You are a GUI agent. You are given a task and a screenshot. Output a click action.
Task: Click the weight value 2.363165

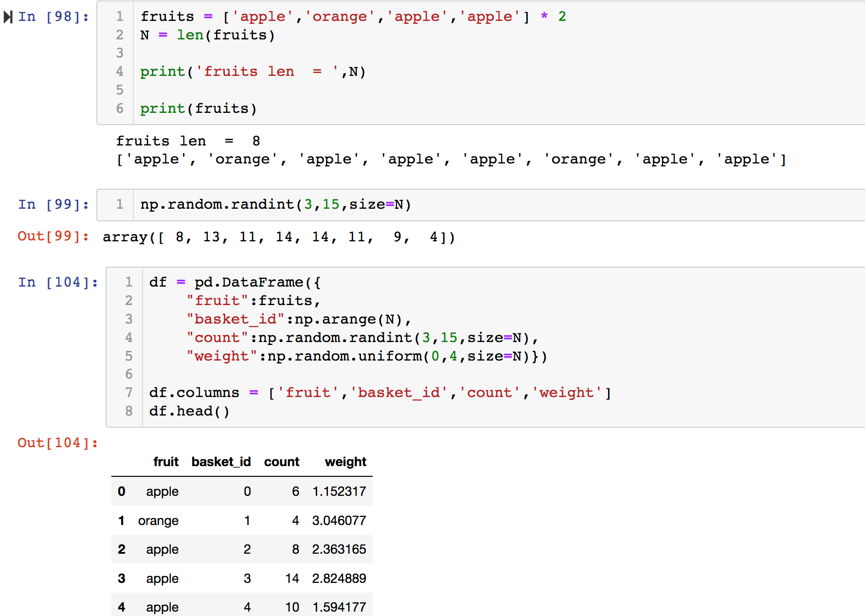point(339,549)
